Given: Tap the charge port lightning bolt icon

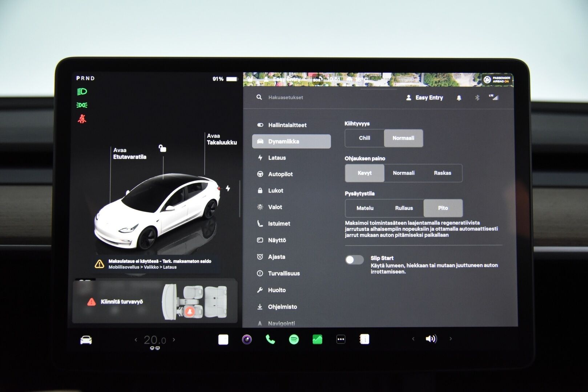Looking at the screenshot, I should (x=228, y=188).
